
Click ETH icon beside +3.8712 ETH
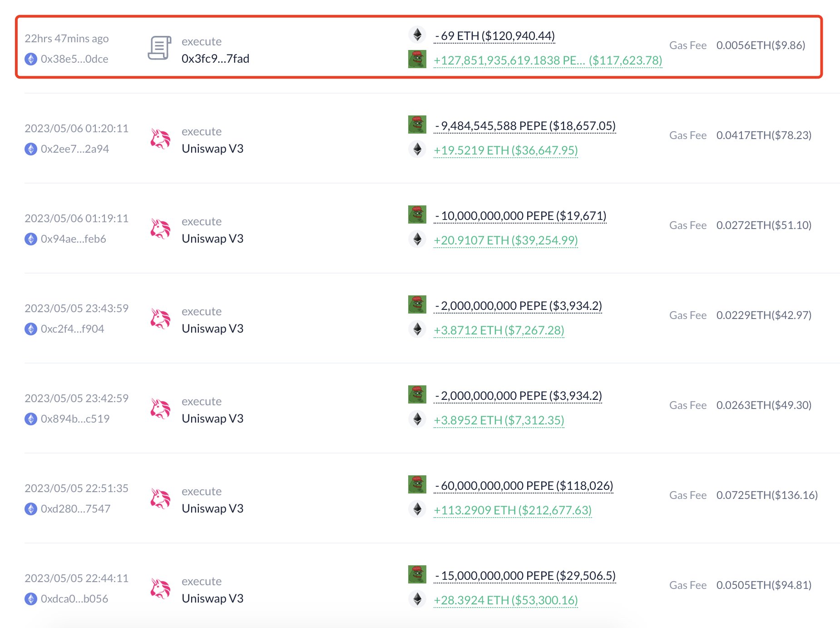[x=417, y=329]
